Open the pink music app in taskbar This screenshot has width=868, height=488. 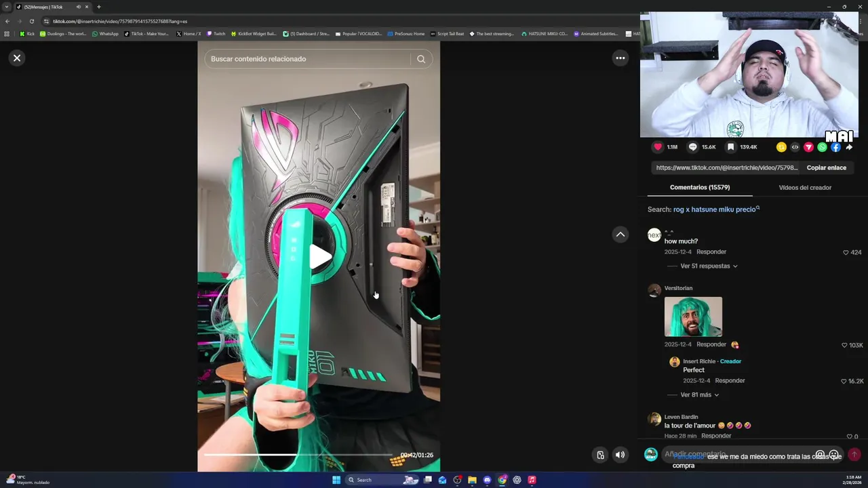tap(532, 480)
